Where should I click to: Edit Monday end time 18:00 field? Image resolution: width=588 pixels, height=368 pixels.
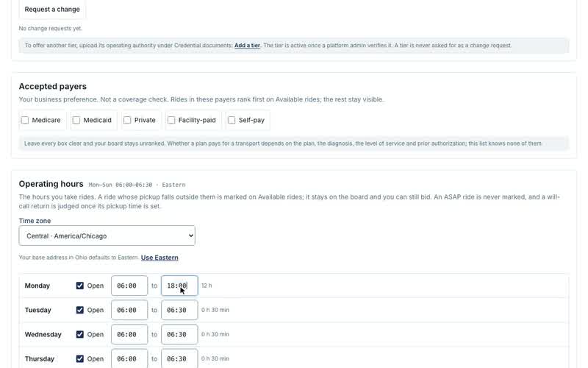179,286
